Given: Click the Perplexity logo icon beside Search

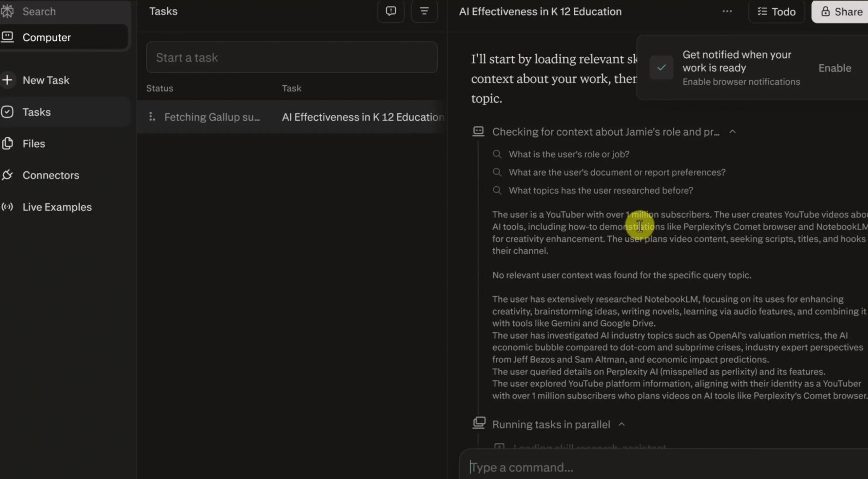Looking at the screenshot, I should click(x=7, y=11).
